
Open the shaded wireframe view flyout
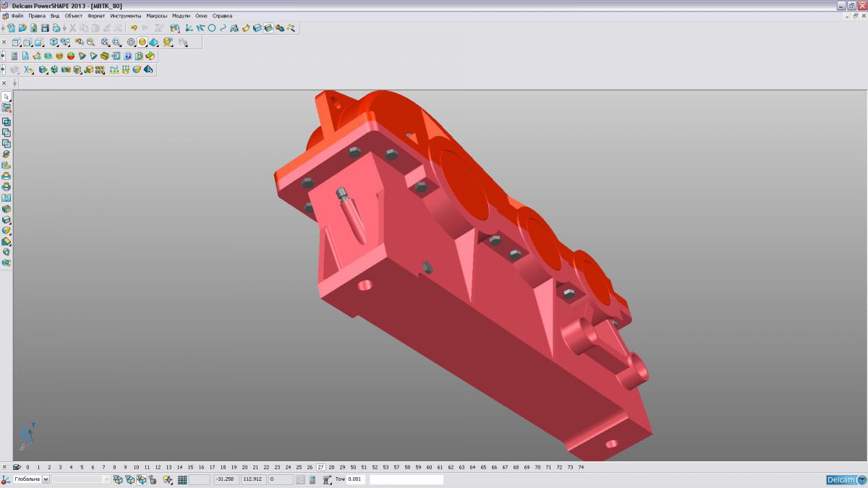coord(153,42)
